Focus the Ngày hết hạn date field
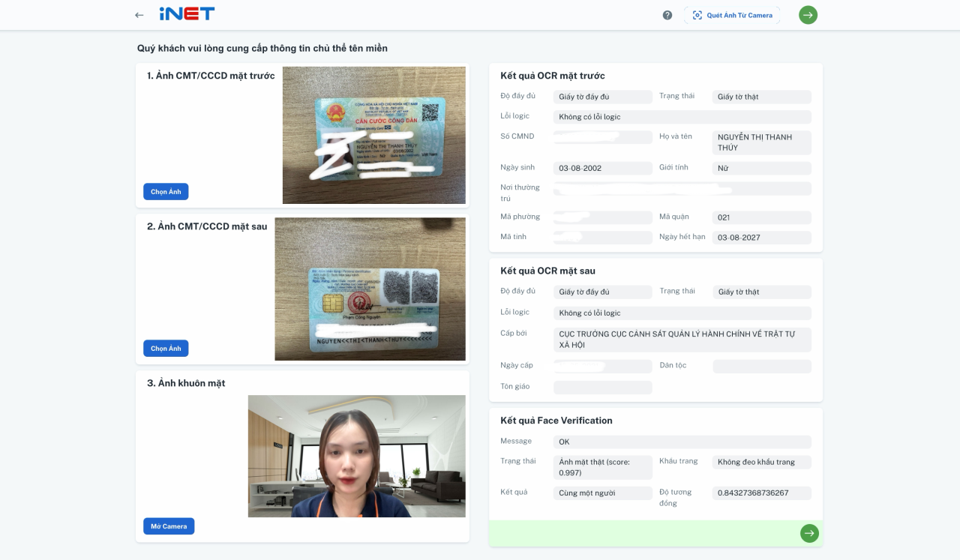Screen dimensions: 960x560 coord(761,238)
